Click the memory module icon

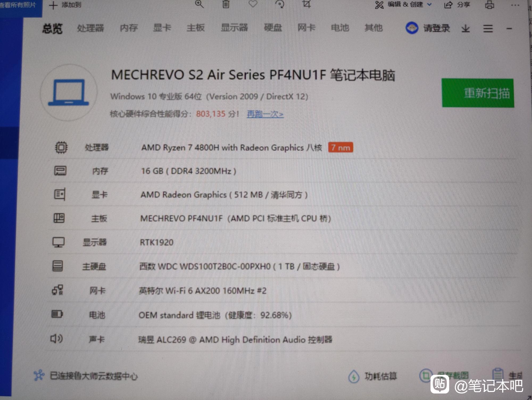[60, 171]
